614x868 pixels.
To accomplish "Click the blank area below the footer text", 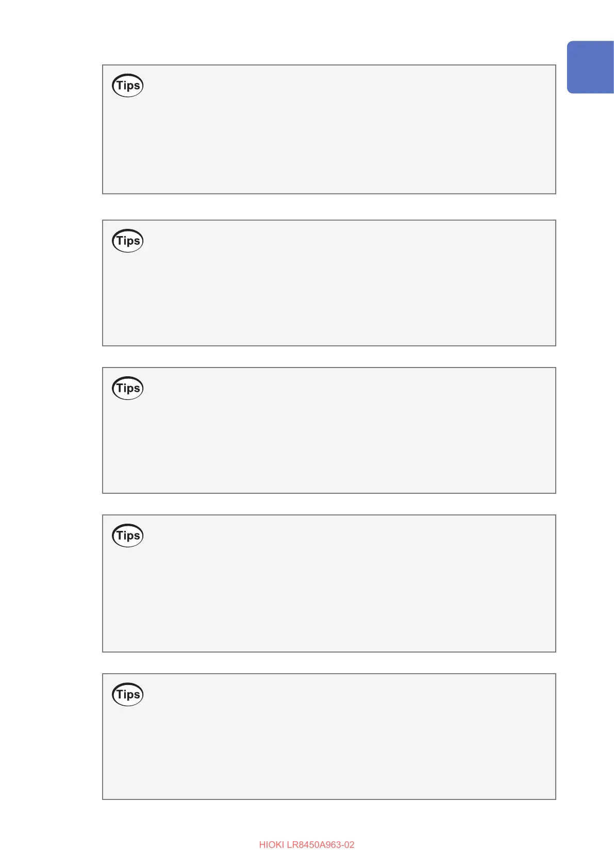I will 307,860.
